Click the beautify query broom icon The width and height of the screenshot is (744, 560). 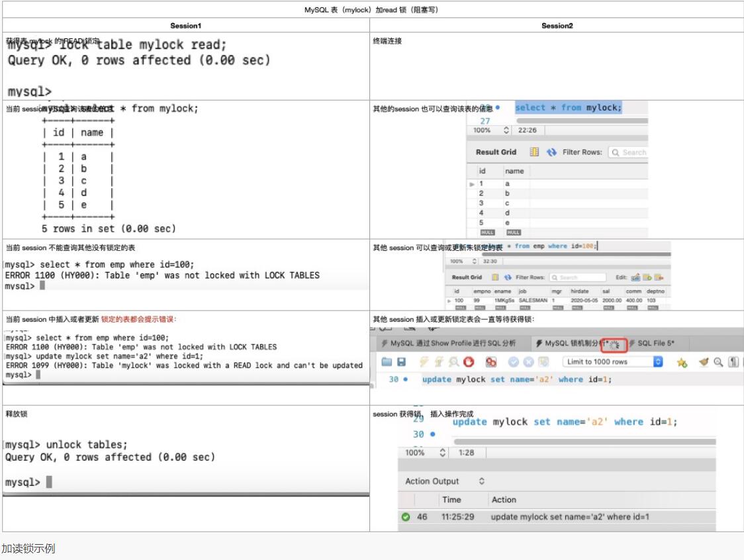pyautogui.click(x=704, y=362)
